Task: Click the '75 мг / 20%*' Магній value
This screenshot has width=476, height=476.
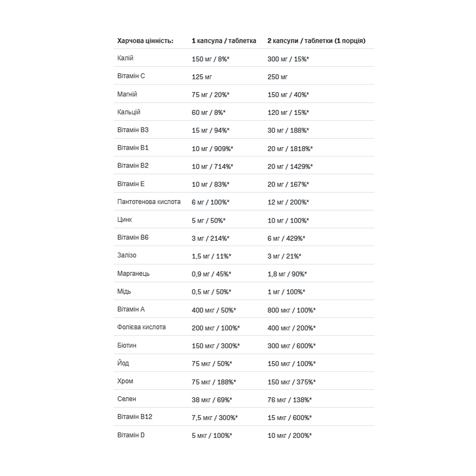Action: (210, 95)
